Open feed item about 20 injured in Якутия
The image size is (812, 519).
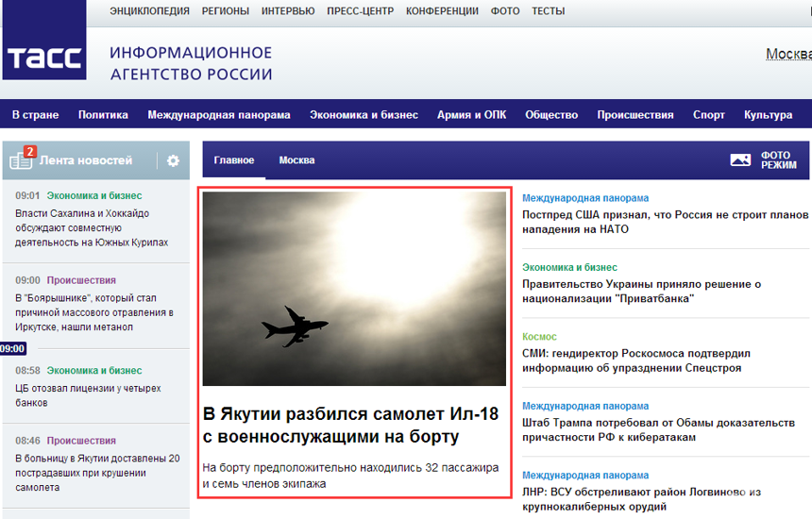(97, 473)
